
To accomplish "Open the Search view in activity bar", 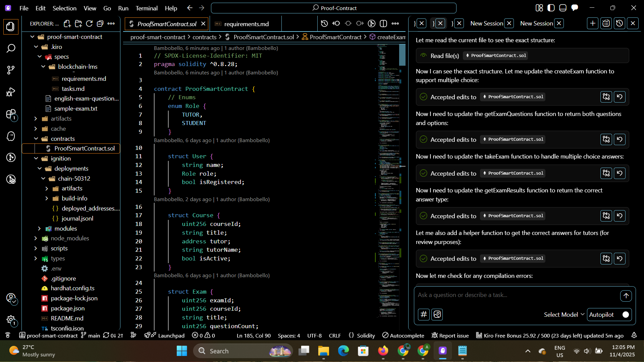I will click(11, 48).
